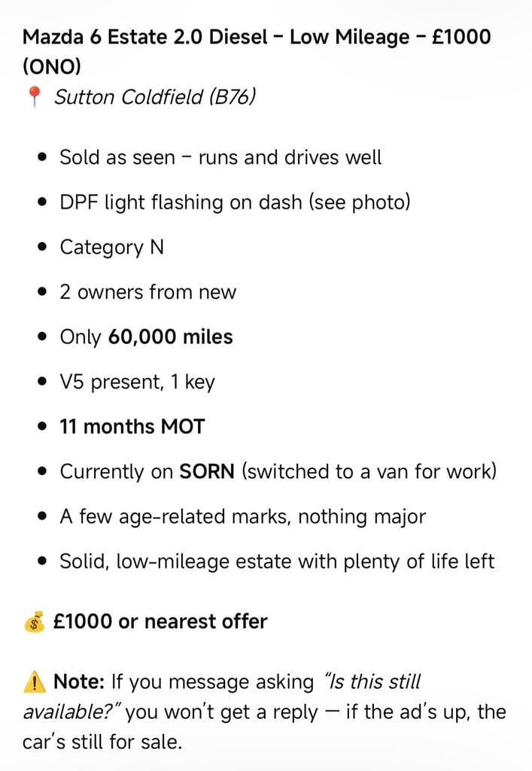Click the "V5 present, 1 key" line
The height and width of the screenshot is (771, 532).
click(x=137, y=382)
